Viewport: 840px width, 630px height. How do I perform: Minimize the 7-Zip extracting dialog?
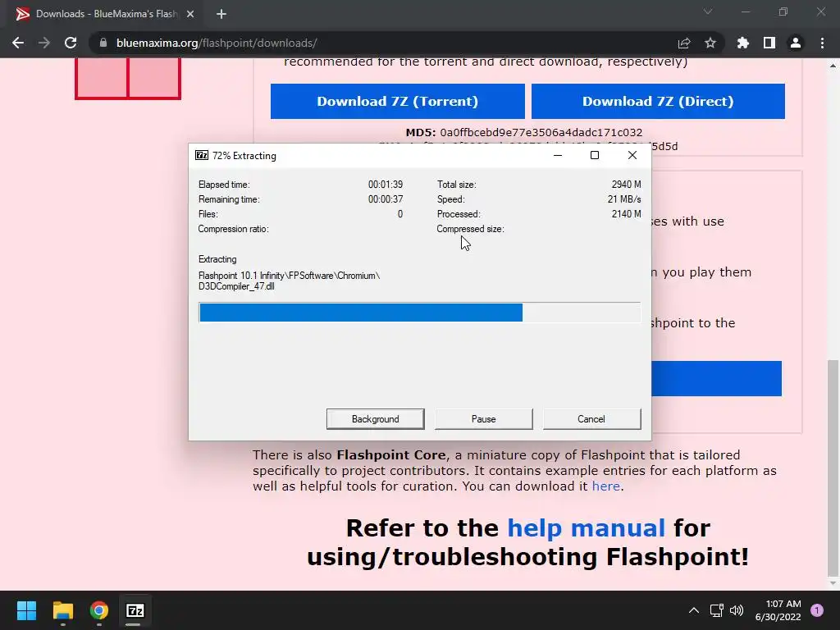click(x=558, y=155)
